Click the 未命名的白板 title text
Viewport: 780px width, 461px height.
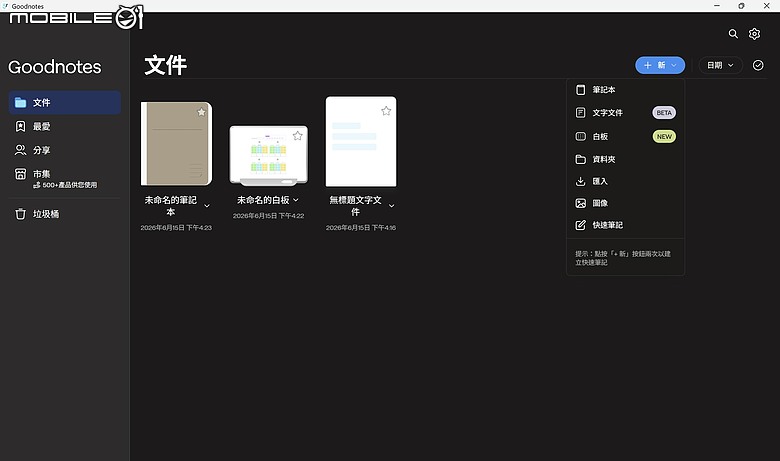263,200
